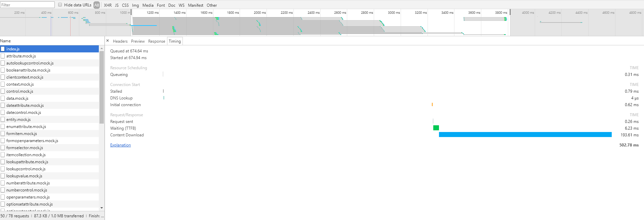Click file icon beside entity.mock.js
The image size is (644, 220).
tap(3, 120)
